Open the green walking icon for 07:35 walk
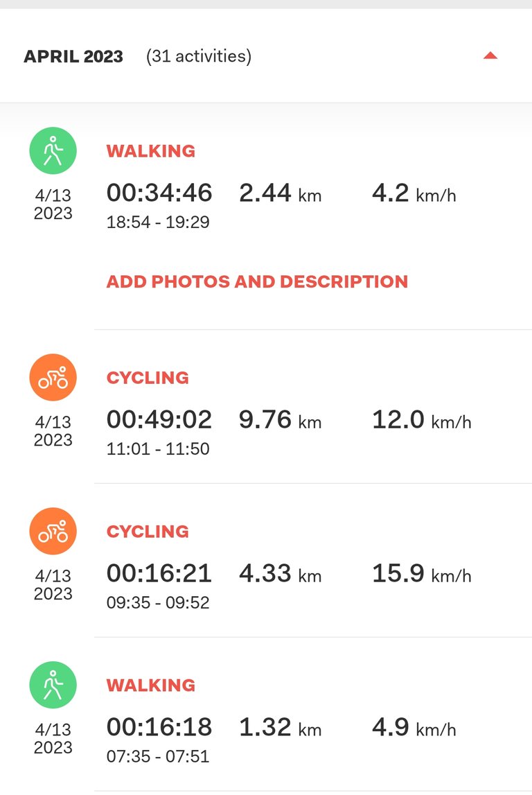Image resolution: width=532 pixels, height=795 pixels. (53, 685)
